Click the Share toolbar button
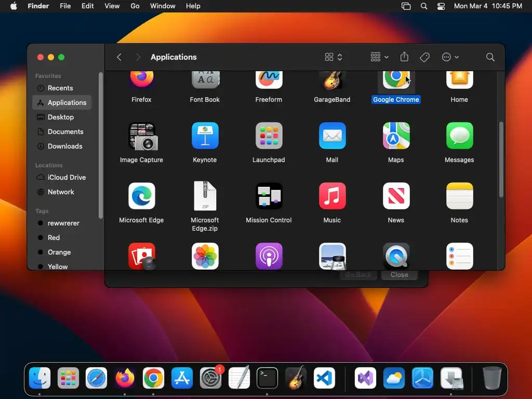Image resolution: width=532 pixels, height=399 pixels. 404,57
